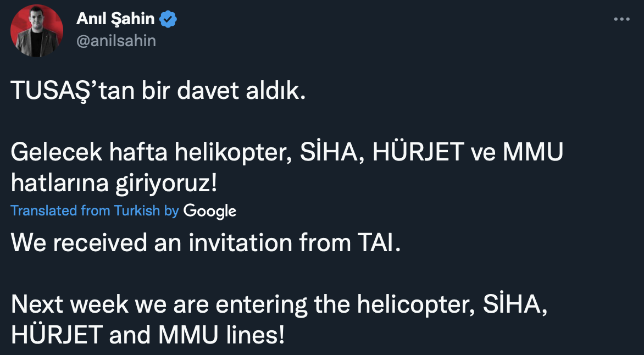This screenshot has height=355, width=644.
Task: Click "SİHA" in the English translation
Action: [x=515, y=304]
